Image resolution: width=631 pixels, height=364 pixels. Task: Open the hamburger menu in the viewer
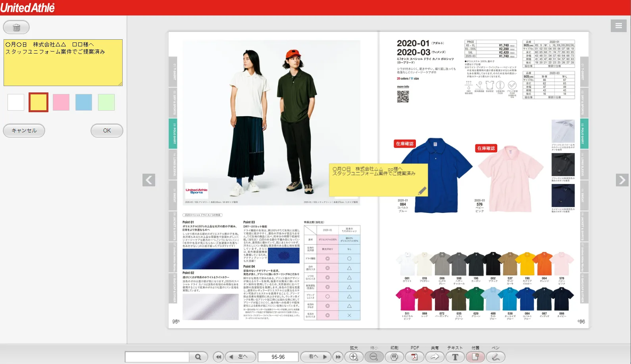coord(619,26)
